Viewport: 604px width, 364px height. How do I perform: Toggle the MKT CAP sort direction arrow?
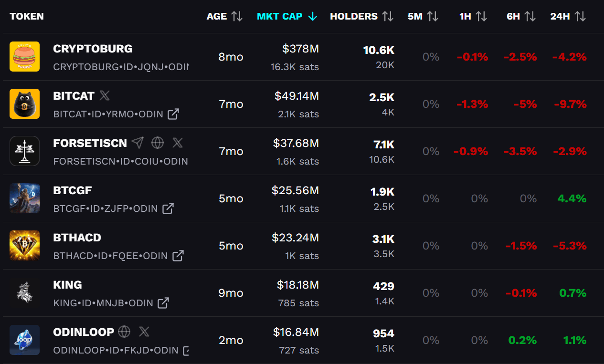(313, 16)
